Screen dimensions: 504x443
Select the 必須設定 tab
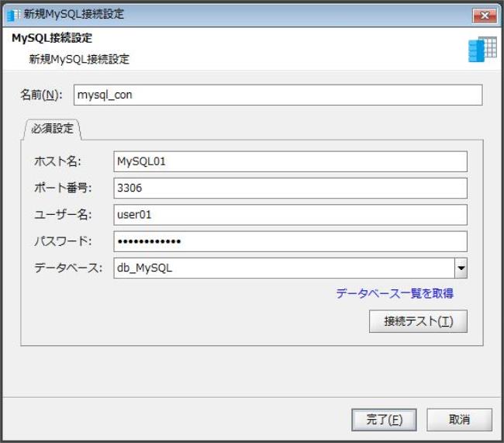(x=52, y=129)
